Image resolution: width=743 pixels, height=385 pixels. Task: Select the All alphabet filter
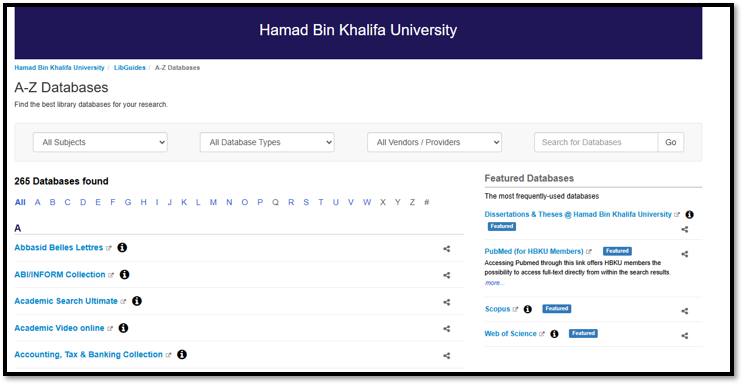20,202
